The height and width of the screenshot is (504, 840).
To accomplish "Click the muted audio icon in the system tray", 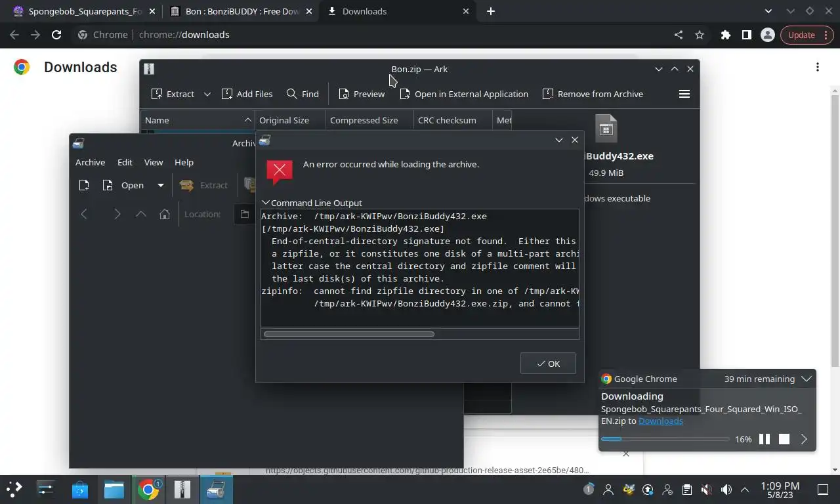I will point(706,490).
